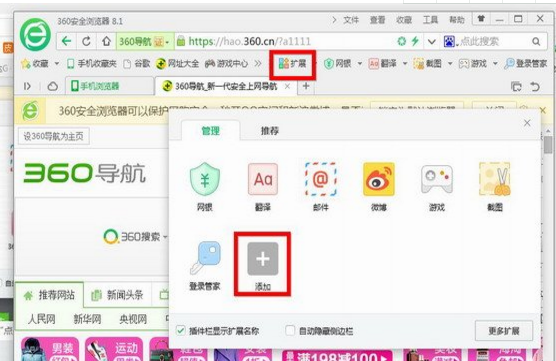
Task: Open the 登录管家 key extension in the panel
Action: [x=205, y=266]
